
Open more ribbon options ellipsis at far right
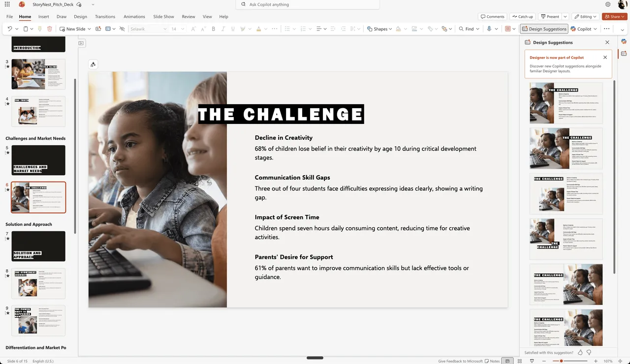[607, 29]
